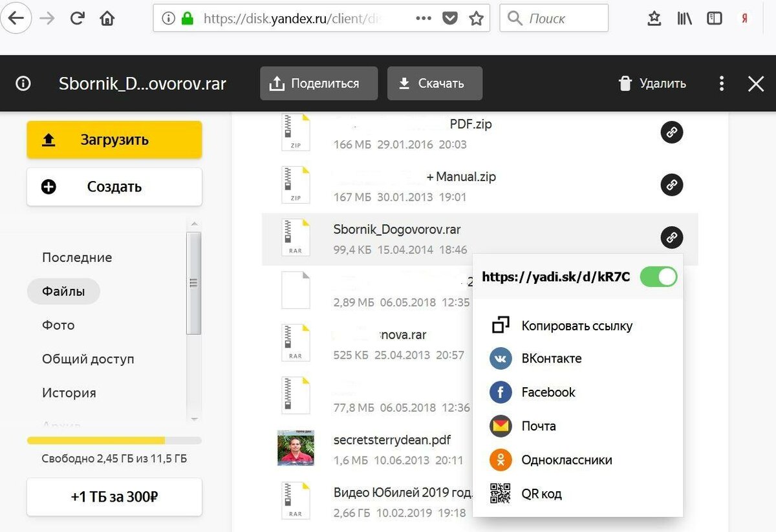
Task: Click +1 ТБ за 300₽ upgrade button
Action: (x=114, y=497)
